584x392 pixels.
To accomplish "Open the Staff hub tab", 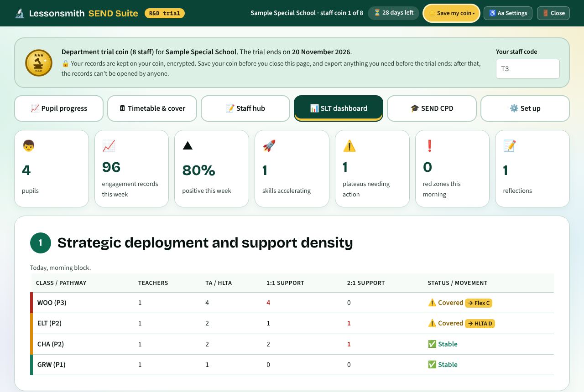I will pyautogui.click(x=245, y=108).
